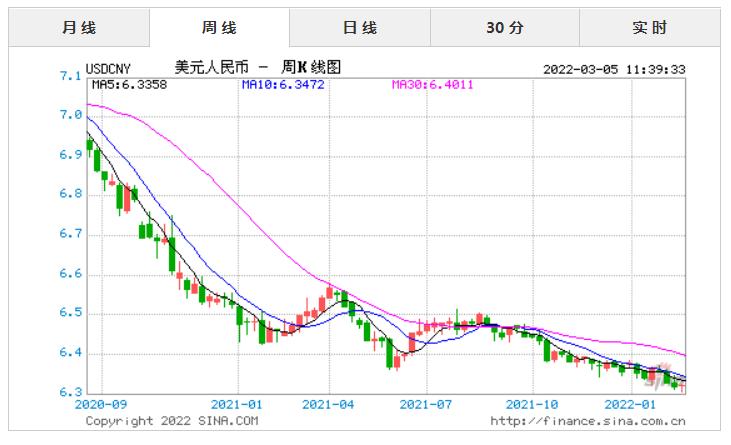The width and height of the screenshot is (731, 445).
Task: Click the USDCNY symbol label
Action: pyautogui.click(x=108, y=69)
